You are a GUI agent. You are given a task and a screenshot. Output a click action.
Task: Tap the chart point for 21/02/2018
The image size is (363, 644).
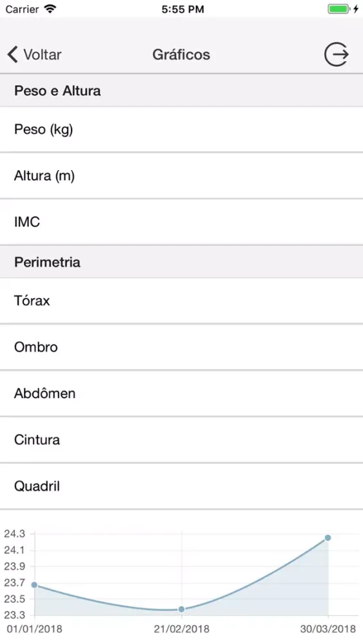click(181, 609)
